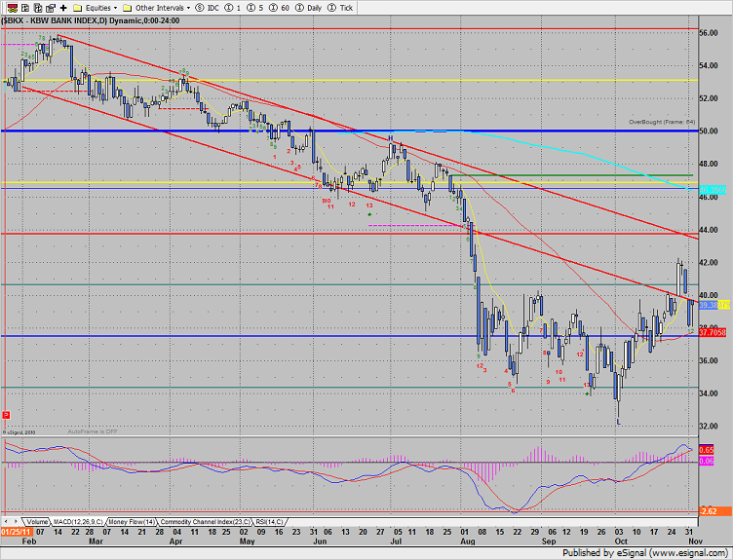Click the magenta 0.06 histogram value label
733x560 pixels.
[707, 462]
